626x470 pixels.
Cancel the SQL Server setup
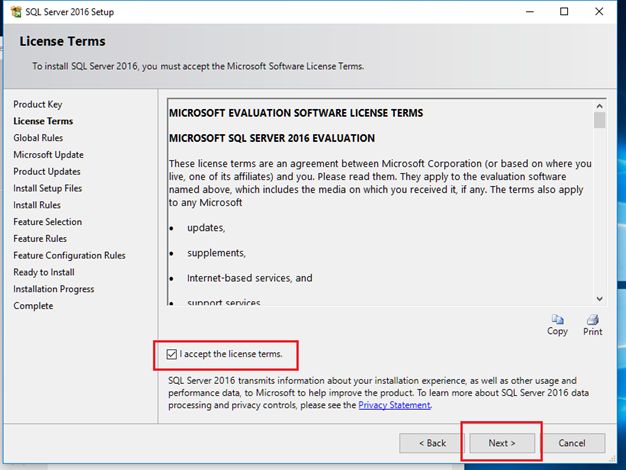tap(572, 443)
